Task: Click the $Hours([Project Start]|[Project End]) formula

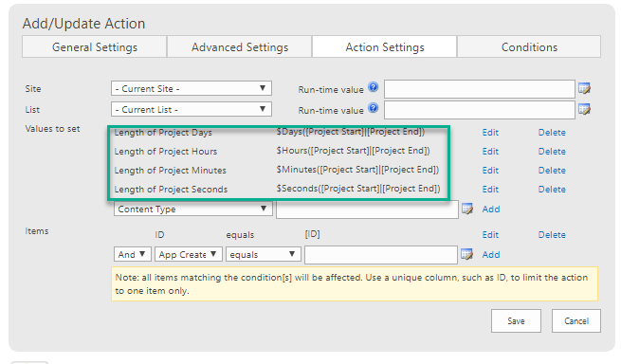Action: point(354,151)
